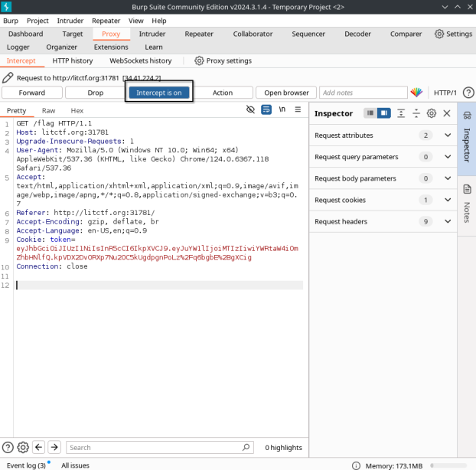Screen dimensions: 476x470
Task: Click the Add notes field
Action: click(x=363, y=93)
